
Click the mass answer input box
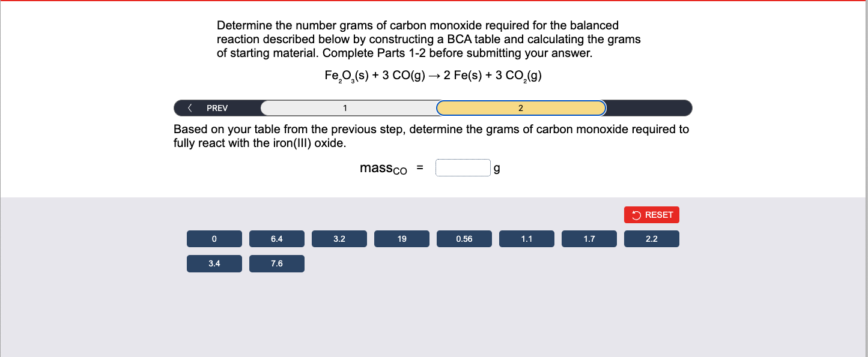point(463,167)
